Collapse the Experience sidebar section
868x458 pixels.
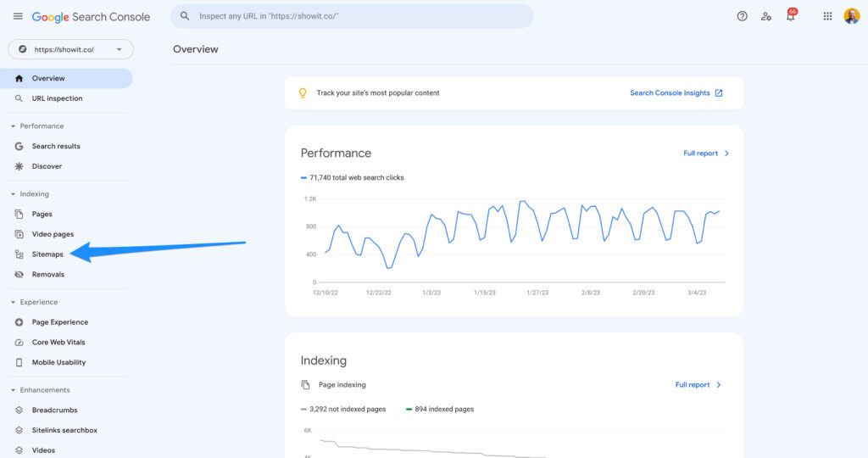[x=14, y=302]
